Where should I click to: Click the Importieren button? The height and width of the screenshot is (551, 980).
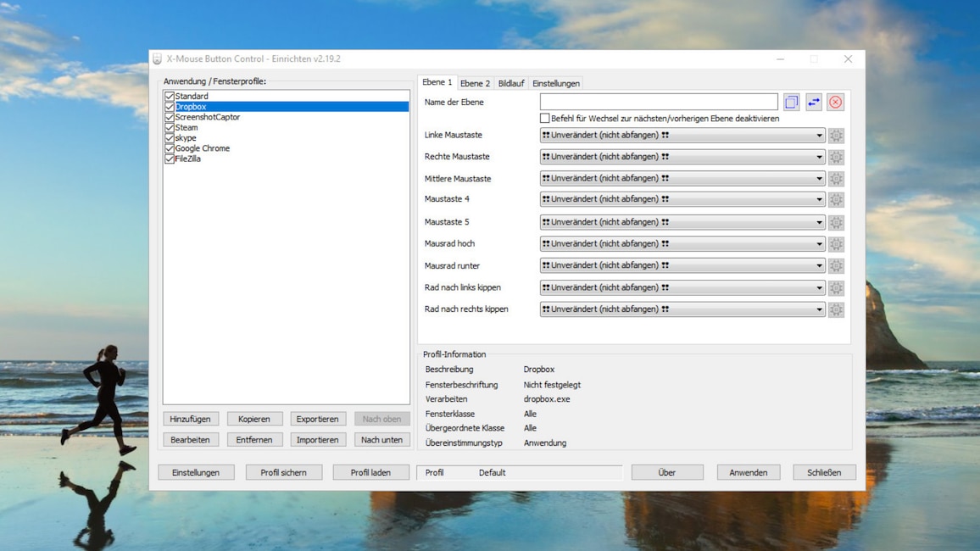tap(318, 440)
